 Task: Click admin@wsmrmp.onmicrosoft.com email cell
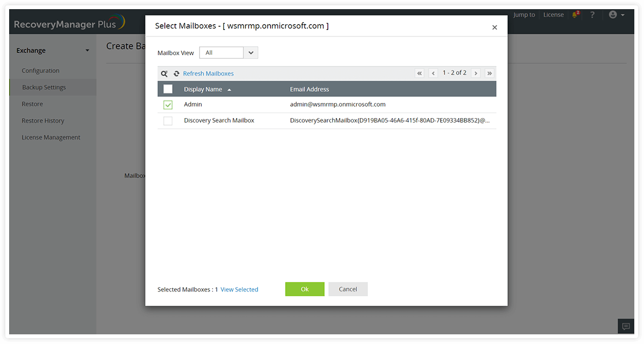point(338,104)
